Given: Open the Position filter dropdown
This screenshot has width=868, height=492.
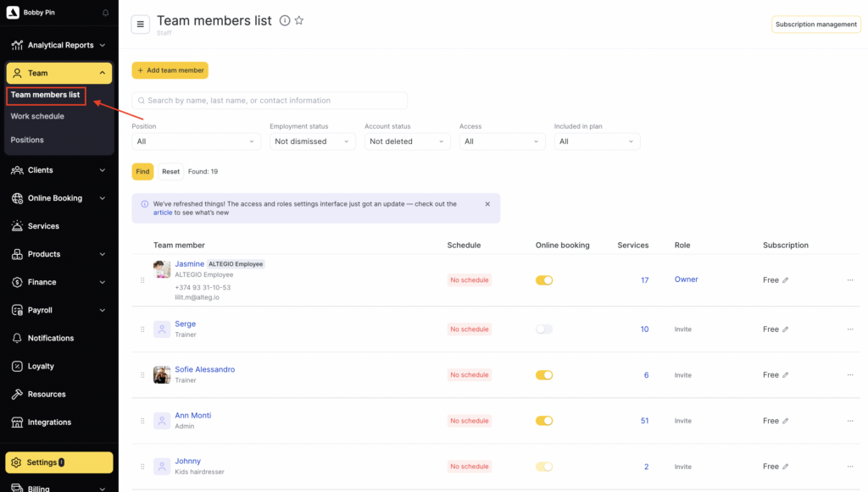Looking at the screenshot, I should click(196, 141).
